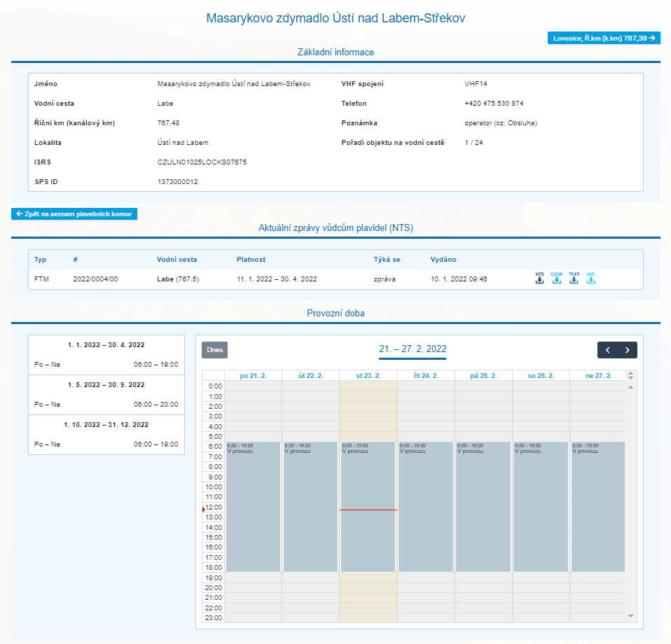Advance calendar to next week
671x644 pixels.
[628, 350]
